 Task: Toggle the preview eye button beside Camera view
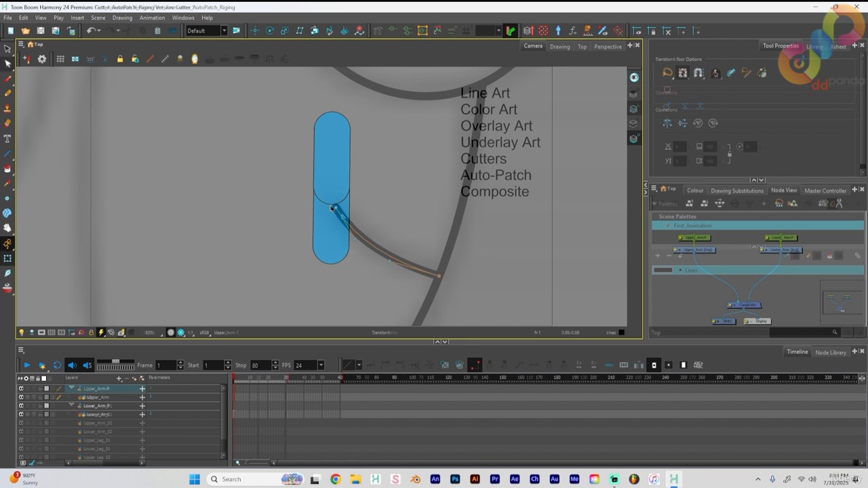[x=634, y=77]
